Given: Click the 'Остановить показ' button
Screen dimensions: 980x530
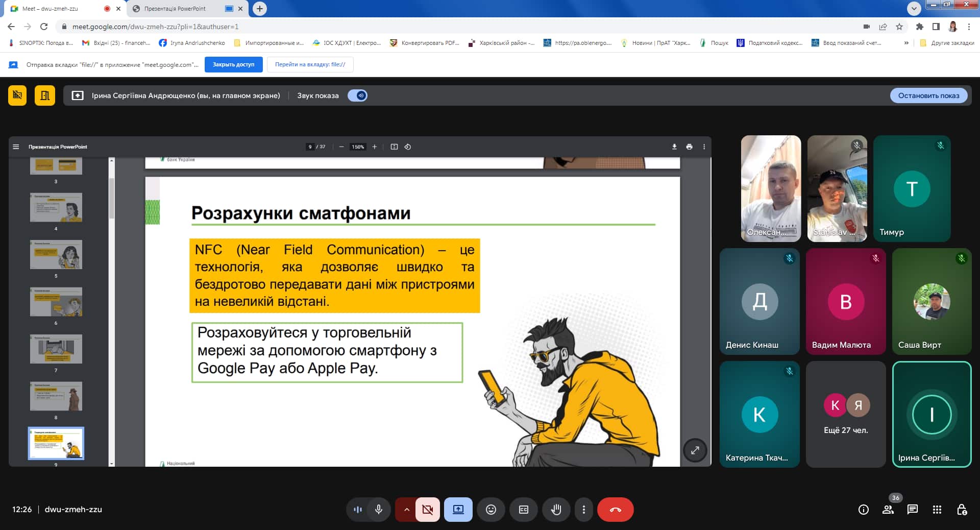Looking at the screenshot, I should coord(928,95).
